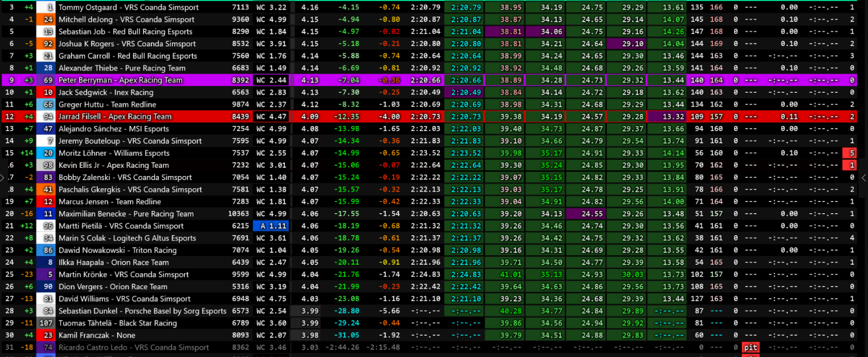Click red number 23 badge for Kamil Franczak

(48, 336)
